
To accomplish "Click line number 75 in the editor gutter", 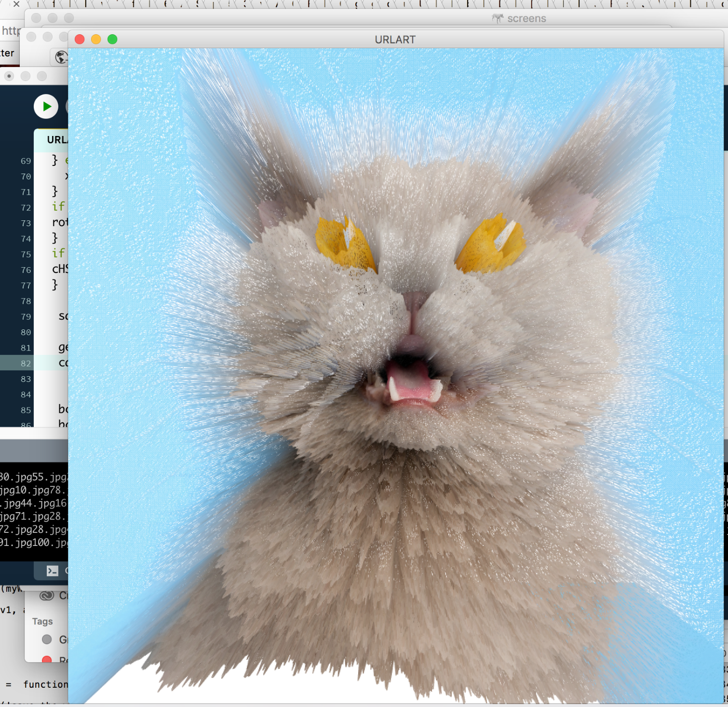I will click(x=26, y=255).
